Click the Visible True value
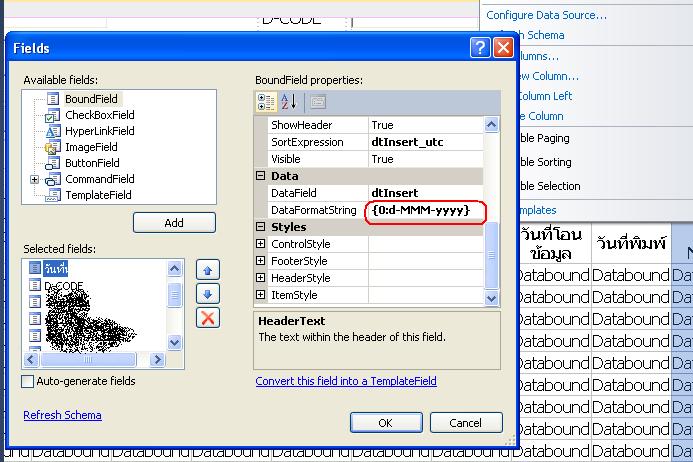693x462 pixels. click(426, 159)
